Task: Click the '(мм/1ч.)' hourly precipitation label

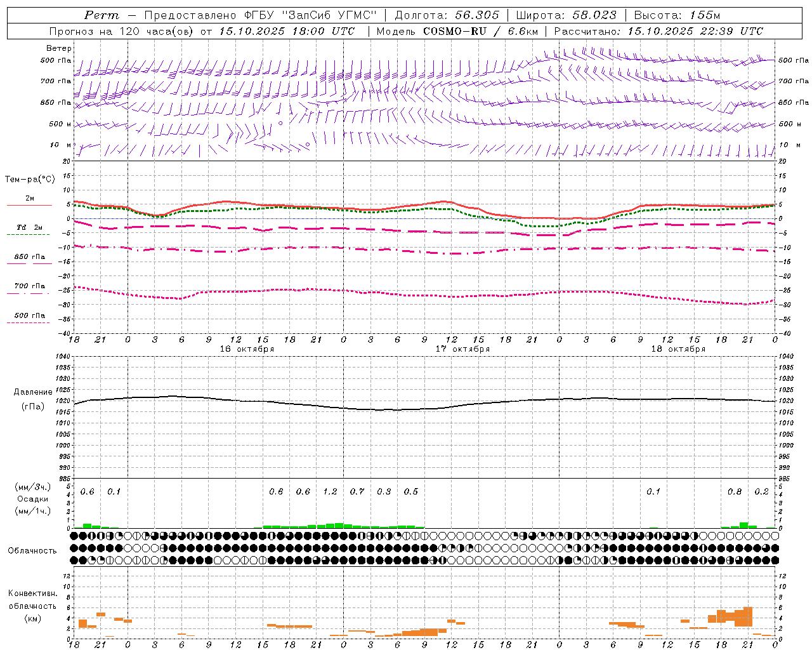Action: pyautogui.click(x=33, y=511)
